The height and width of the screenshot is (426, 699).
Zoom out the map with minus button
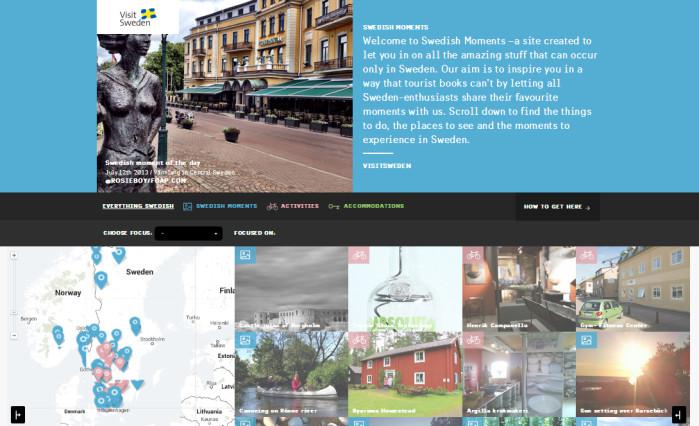[x=14, y=335]
